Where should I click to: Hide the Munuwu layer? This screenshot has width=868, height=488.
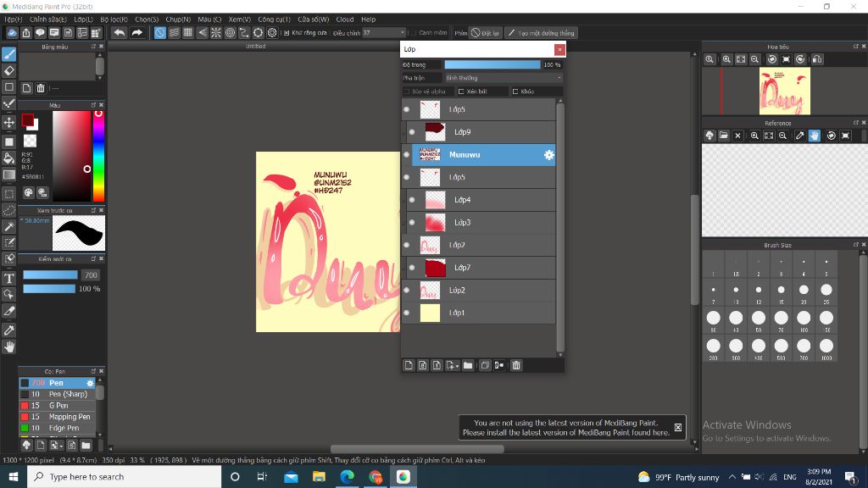(x=406, y=155)
